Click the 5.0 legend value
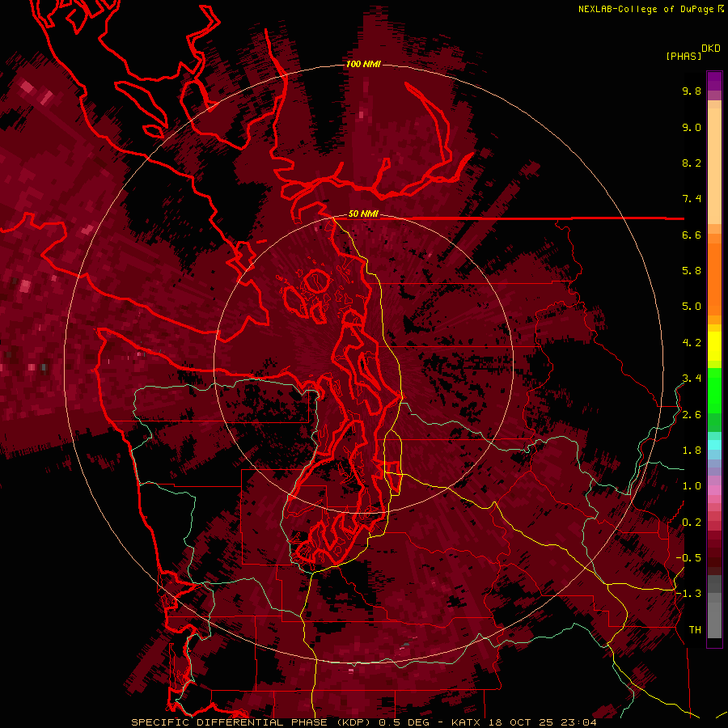Screen dimensions: 728x728 point(692,307)
